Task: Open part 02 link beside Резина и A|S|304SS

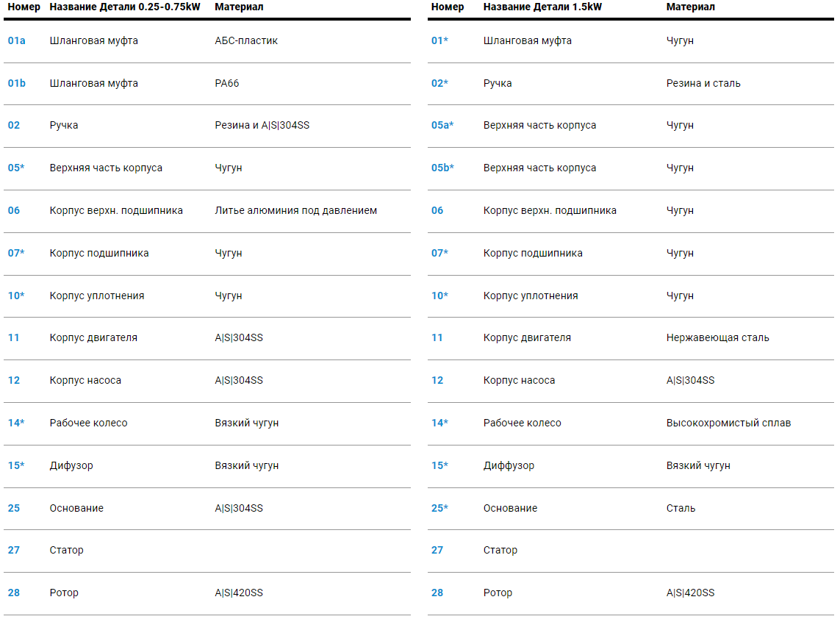Action: [14, 125]
